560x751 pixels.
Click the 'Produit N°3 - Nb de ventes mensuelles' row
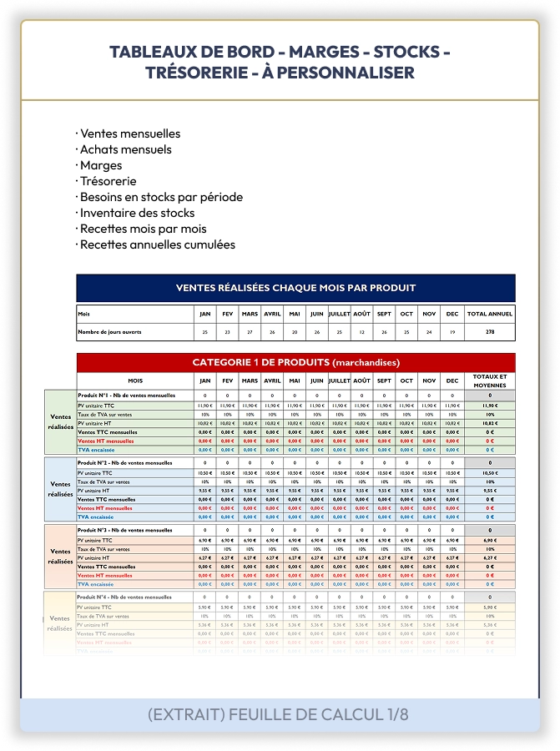click(x=126, y=530)
